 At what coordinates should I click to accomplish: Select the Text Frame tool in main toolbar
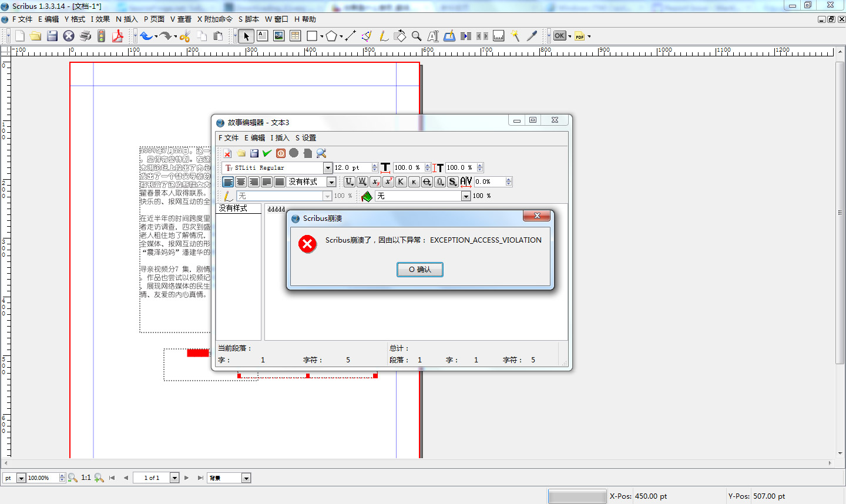tap(262, 36)
